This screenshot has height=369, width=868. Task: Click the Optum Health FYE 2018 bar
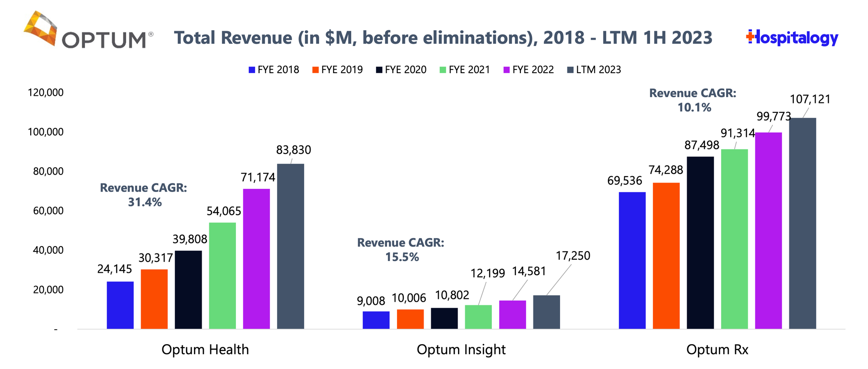120,305
